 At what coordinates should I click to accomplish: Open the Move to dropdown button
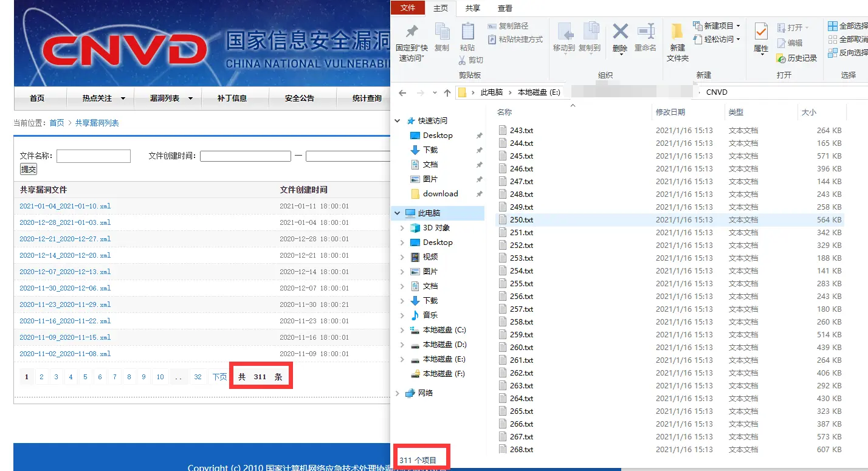tap(563, 38)
